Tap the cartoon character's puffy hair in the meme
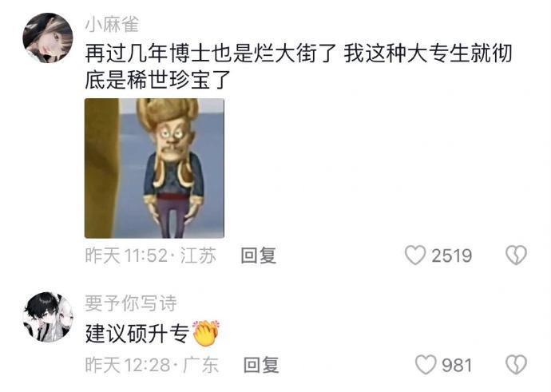The height and width of the screenshot is (392, 551). 168,112
